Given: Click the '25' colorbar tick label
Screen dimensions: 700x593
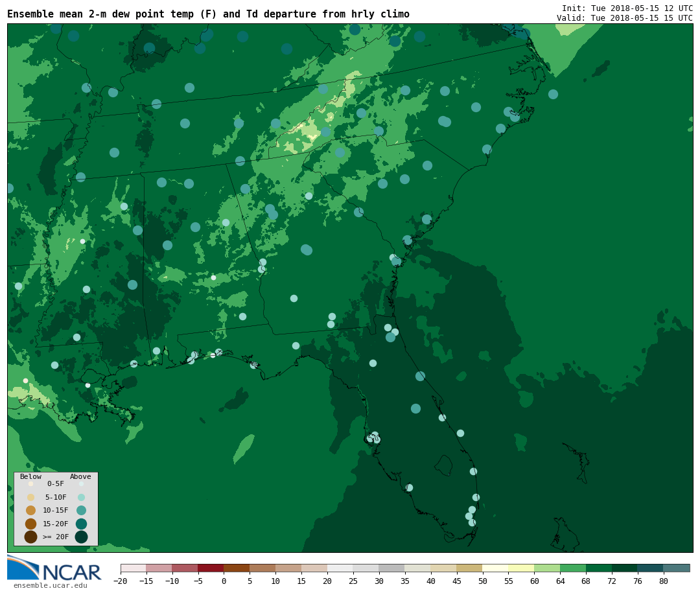Looking at the screenshot, I should coord(354,581).
